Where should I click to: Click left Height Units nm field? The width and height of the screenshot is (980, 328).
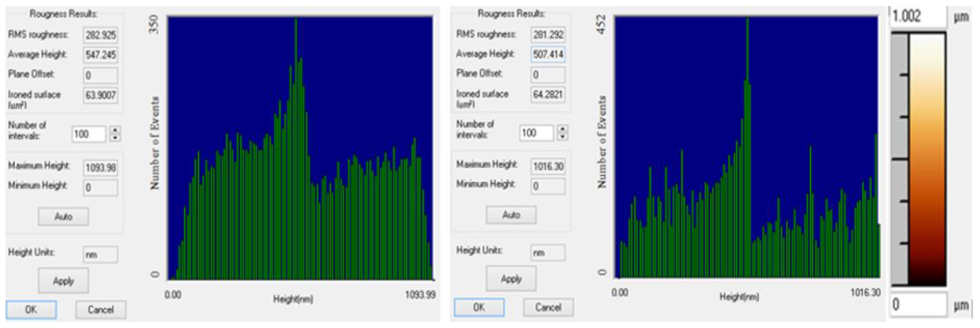(x=101, y=255)
